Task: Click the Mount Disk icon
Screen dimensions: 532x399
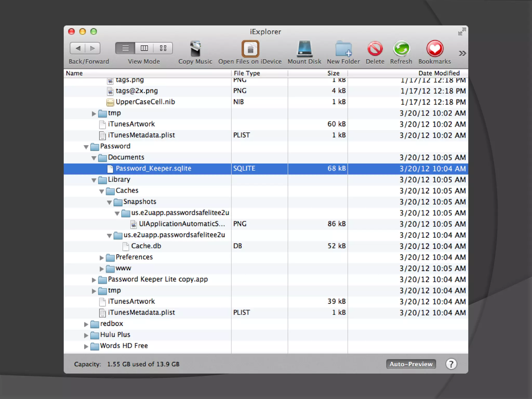Action: 304,49
